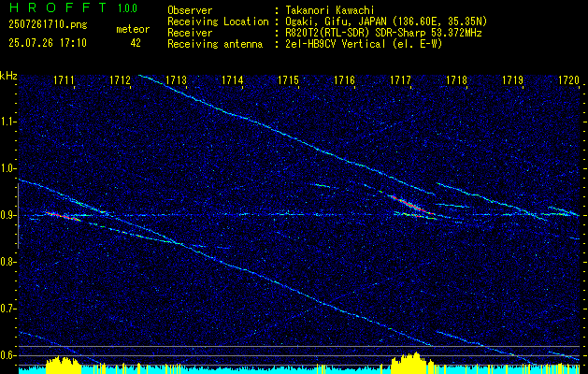This screenshot has height=374, width=588.
Task: Click the red meteor echo near 1717
Action: (411, 205)
